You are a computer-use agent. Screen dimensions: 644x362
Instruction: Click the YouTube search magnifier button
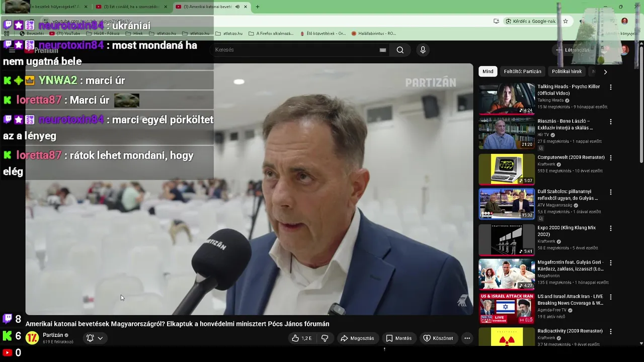[400, 50]
